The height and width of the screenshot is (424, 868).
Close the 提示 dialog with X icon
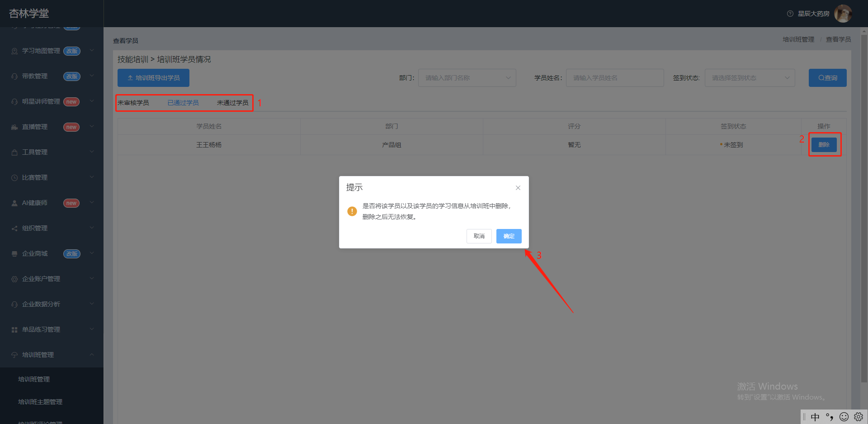[518, 188]
